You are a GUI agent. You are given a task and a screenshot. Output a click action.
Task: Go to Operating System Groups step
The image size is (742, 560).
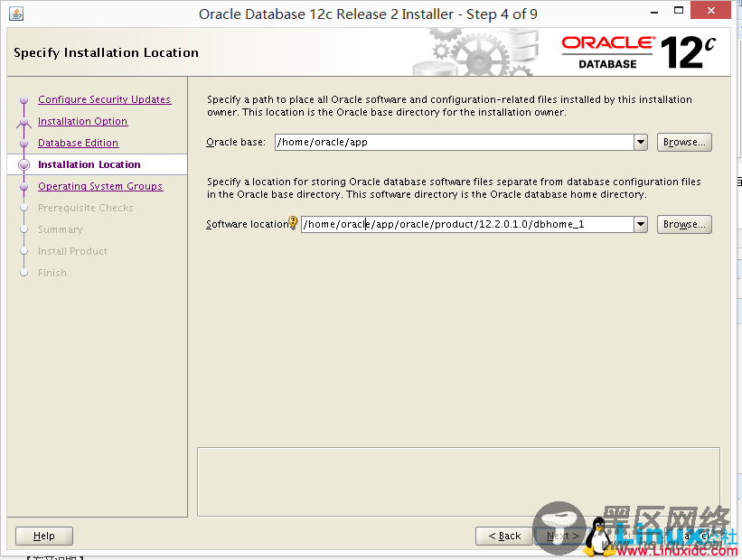click(100, 186)
